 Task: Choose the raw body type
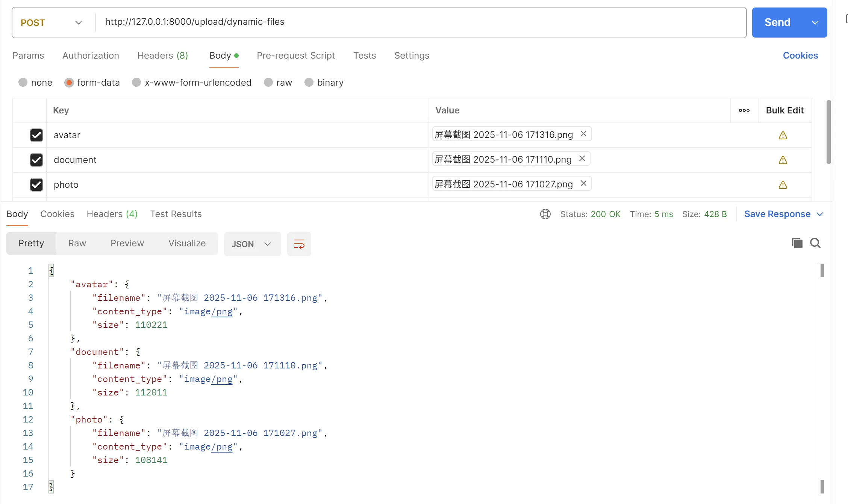point(268,82)
